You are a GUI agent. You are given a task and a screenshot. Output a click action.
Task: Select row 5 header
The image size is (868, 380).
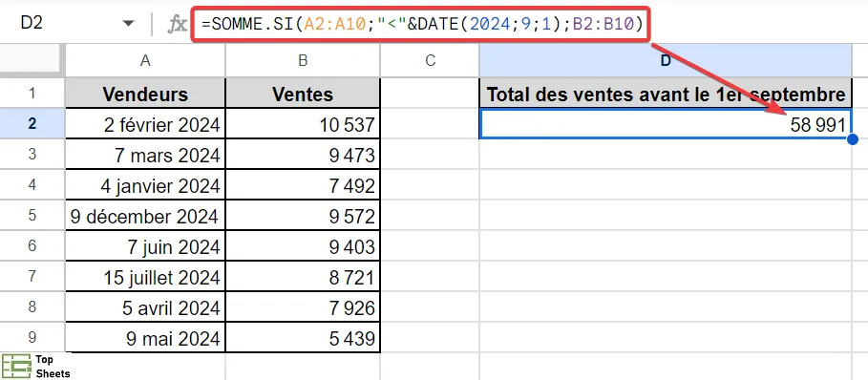tap(32, 215)
